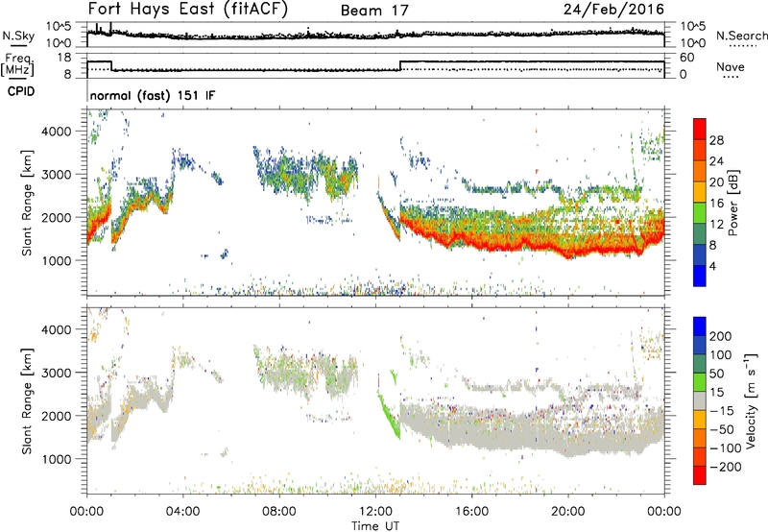Select the -15 label on Velocity colorbar

pos(722,411)
